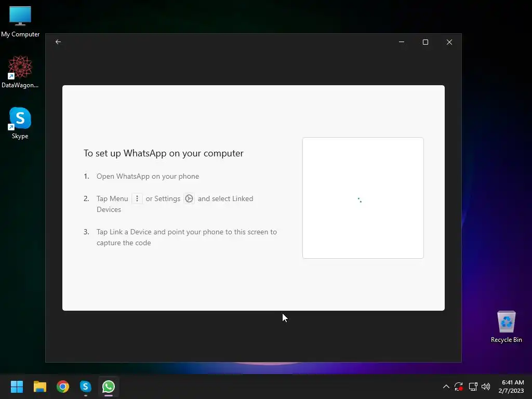Click the Settings gear icon in step 2
This screenshot has width=532, height=399.
point(189,198)
